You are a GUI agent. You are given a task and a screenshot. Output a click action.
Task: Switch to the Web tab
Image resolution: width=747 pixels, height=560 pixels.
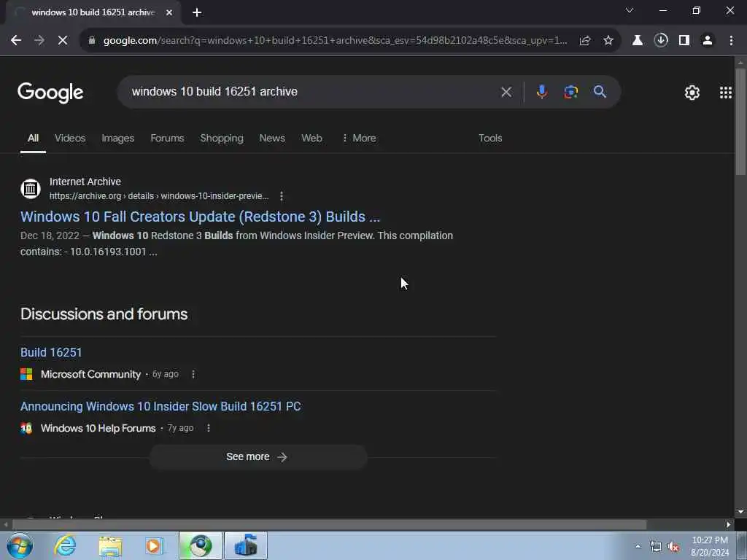pyautogui.click(x=311, y=138)
